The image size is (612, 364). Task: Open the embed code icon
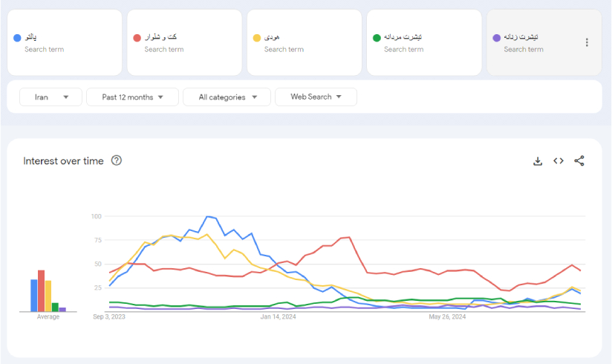click(x=558, y=161)
